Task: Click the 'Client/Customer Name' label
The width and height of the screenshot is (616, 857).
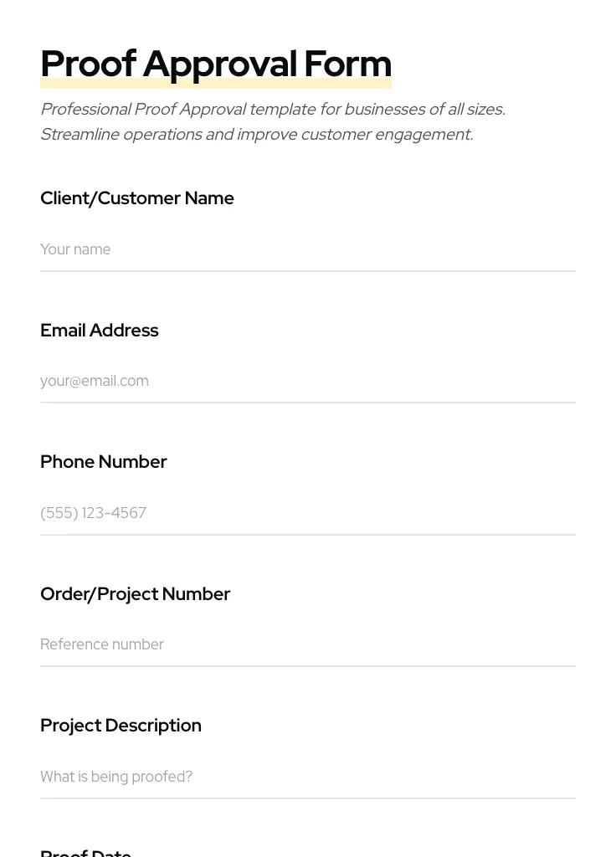Action: 137,198
